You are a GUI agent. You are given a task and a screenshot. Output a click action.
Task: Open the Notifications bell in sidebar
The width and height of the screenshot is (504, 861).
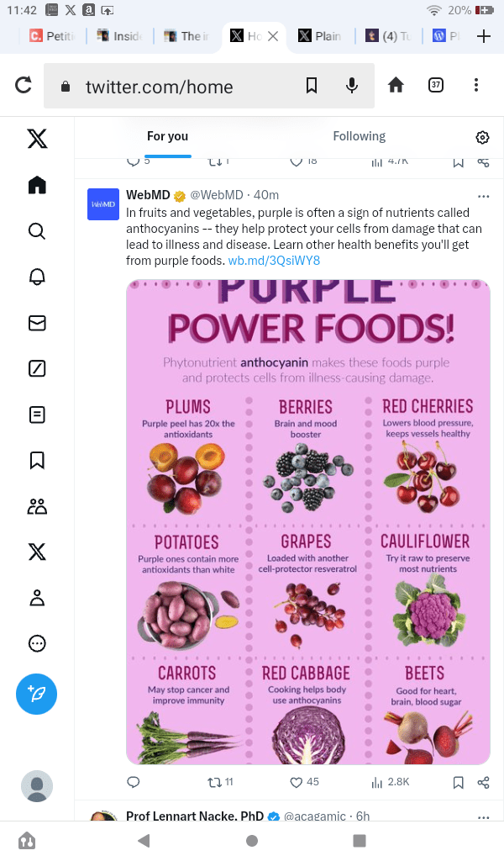pos(37,277)
